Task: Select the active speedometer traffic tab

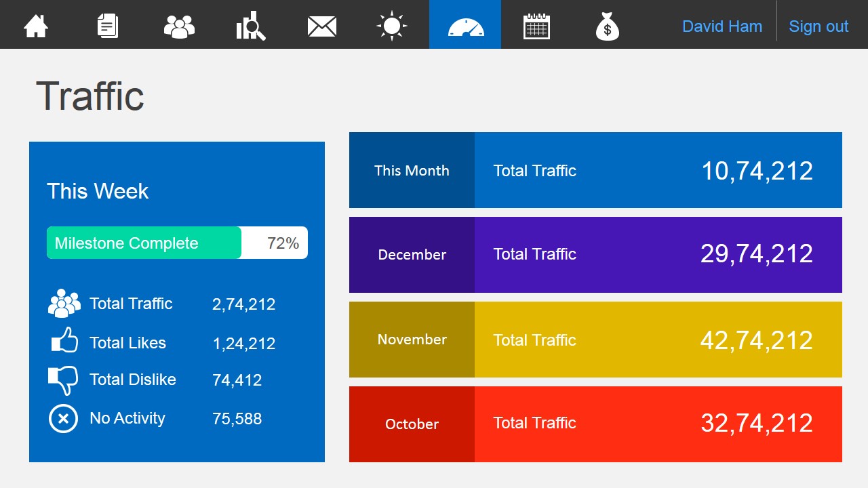Action: (465, 24)
